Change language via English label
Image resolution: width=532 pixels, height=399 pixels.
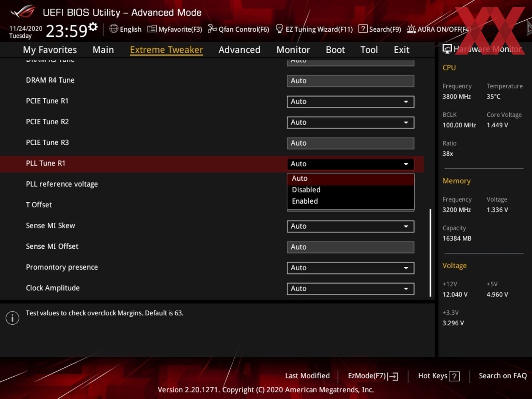coord(131,29)
